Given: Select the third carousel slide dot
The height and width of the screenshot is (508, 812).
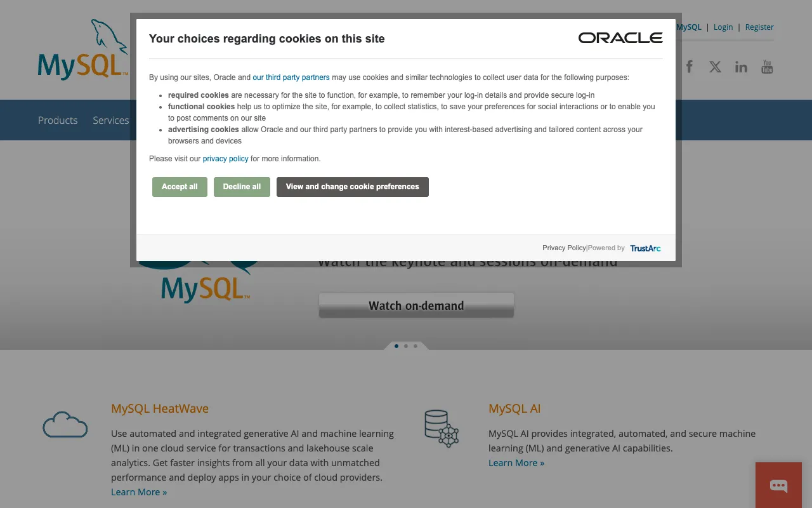Looking at the screenshot, I should pos(416,346).
